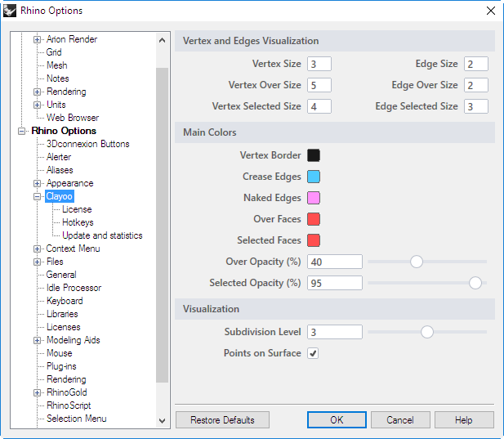Click the Vertex Border black color swatch
This screenshot has width=504, height=439.
pos(314,155)
